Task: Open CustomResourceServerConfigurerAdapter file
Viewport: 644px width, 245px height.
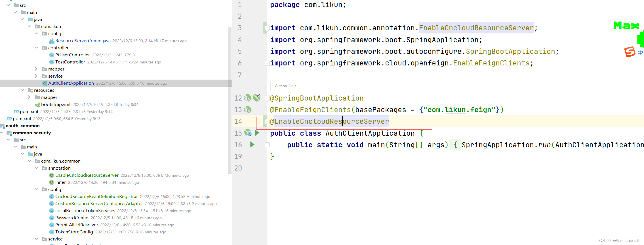Action: (x=99, y=203)
